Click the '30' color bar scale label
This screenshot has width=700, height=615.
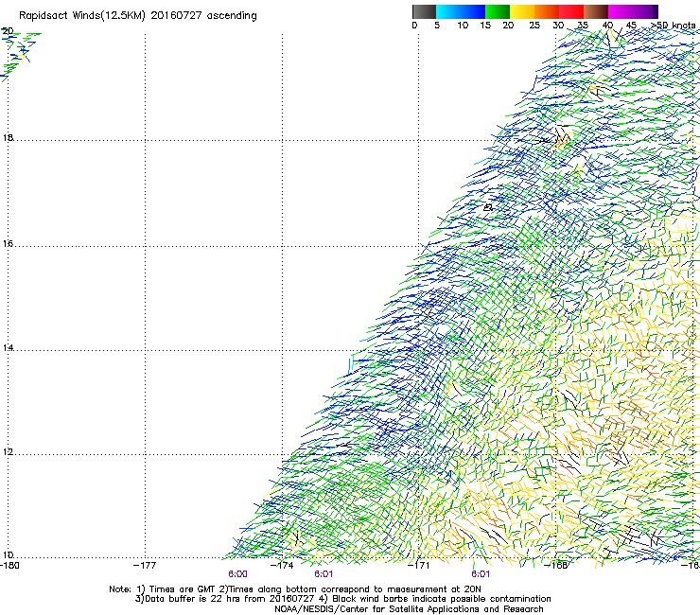[558, 26]
